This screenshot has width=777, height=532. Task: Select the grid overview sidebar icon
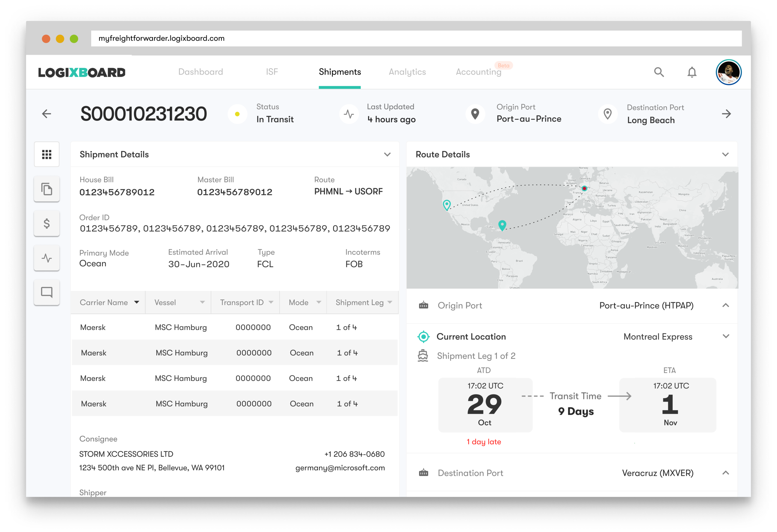click(x=47, y=154)
